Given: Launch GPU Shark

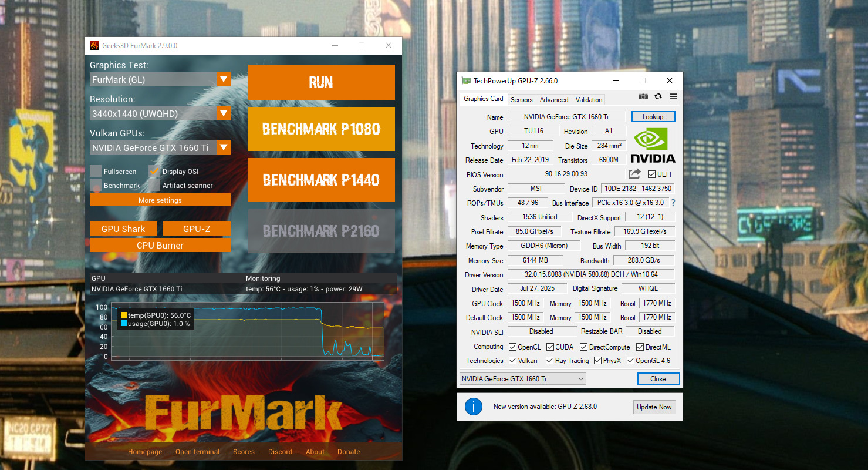Looking at the screenshot, I should (x=123, y=229).
